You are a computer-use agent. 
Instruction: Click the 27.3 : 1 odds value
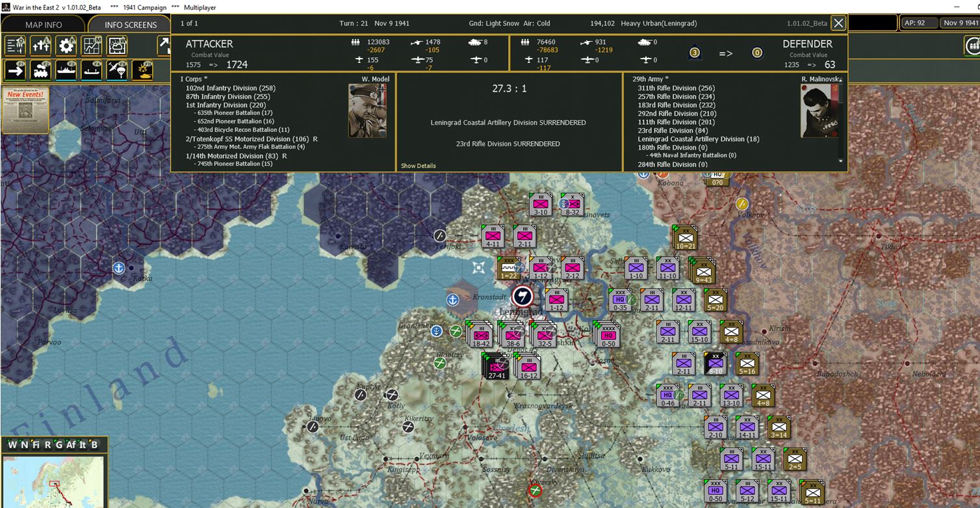click(509, 88)
